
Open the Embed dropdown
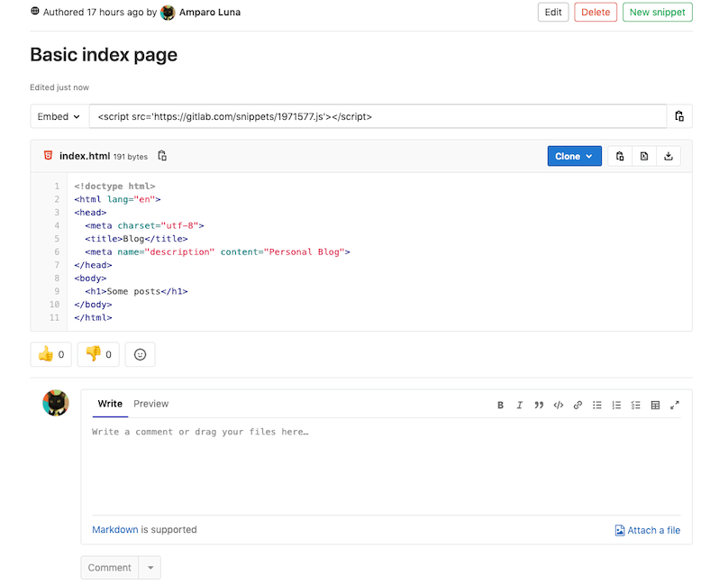coord(58,115)
